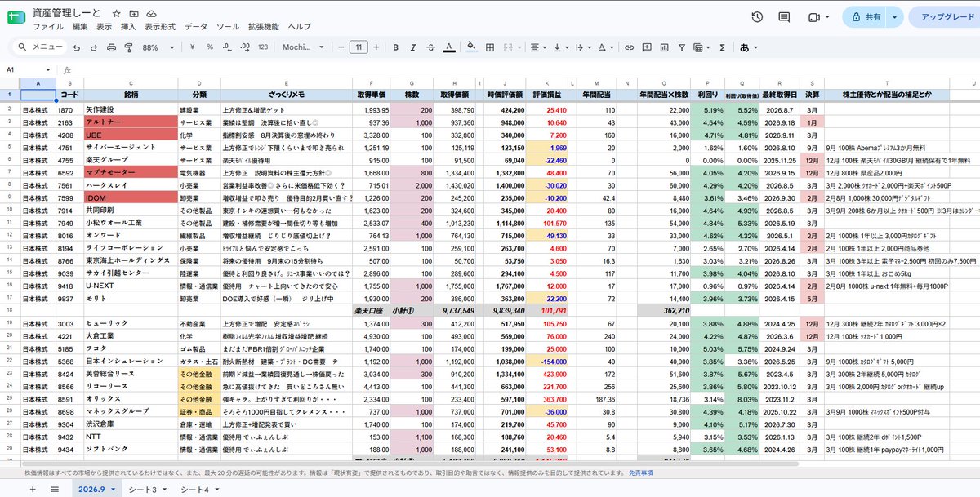Click the font size field showing 11
This screenshot has height=497, width=980.
coord(359,47)
